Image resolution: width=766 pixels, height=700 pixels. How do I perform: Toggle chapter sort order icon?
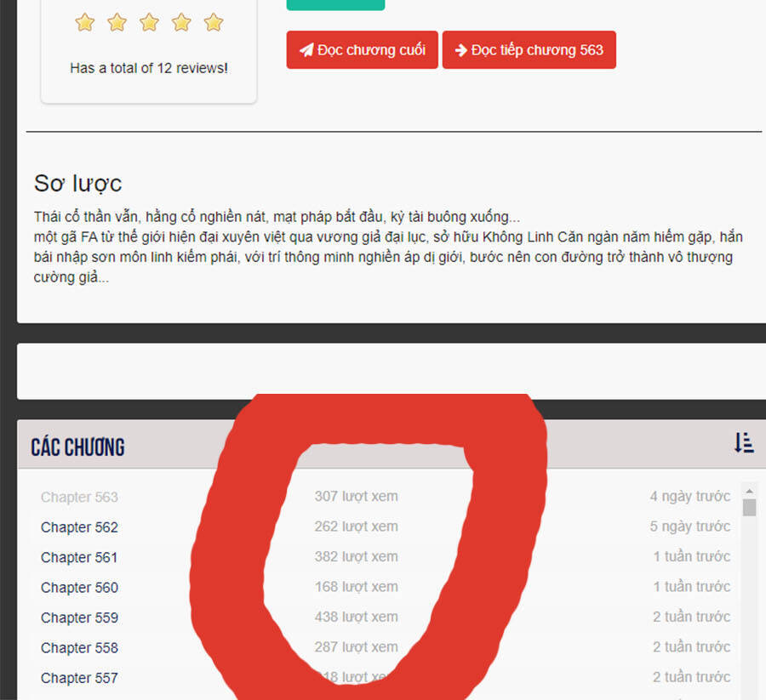743,443
